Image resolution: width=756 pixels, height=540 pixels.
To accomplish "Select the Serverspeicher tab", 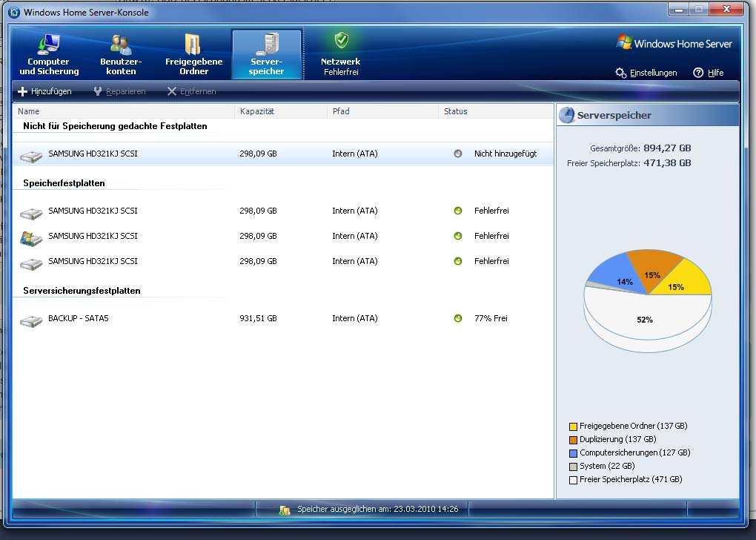I will click(267, 55).
